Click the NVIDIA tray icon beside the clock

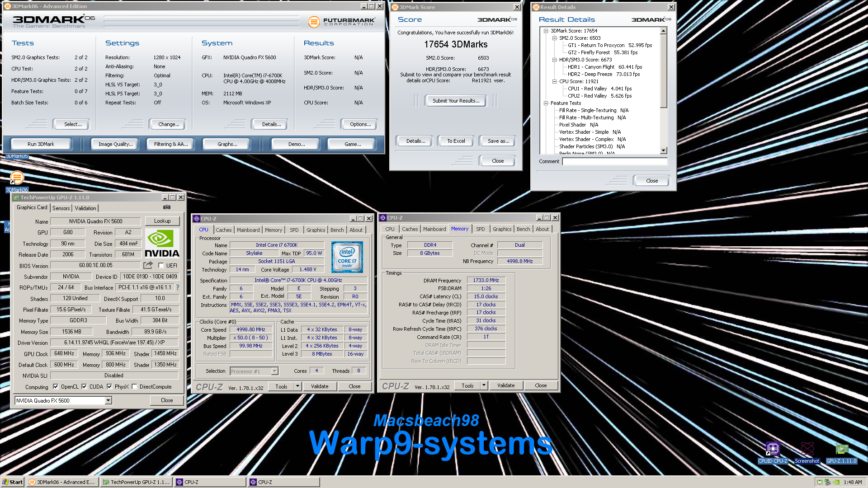(836, 482)
